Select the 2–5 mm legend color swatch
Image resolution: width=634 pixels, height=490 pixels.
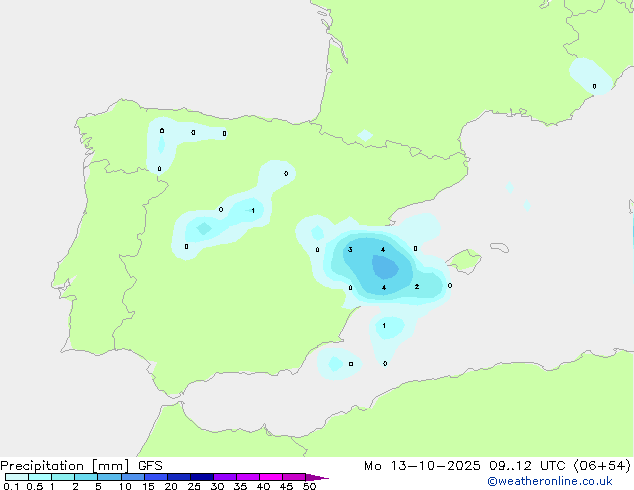click(86, 477)
